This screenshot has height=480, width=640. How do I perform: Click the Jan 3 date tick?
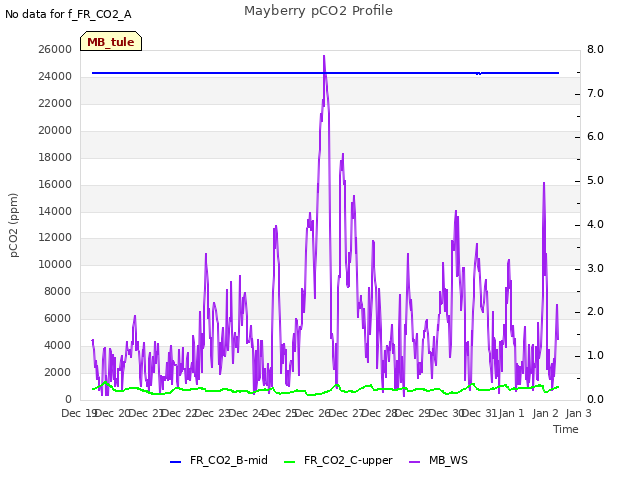click(x=578, y=413)
